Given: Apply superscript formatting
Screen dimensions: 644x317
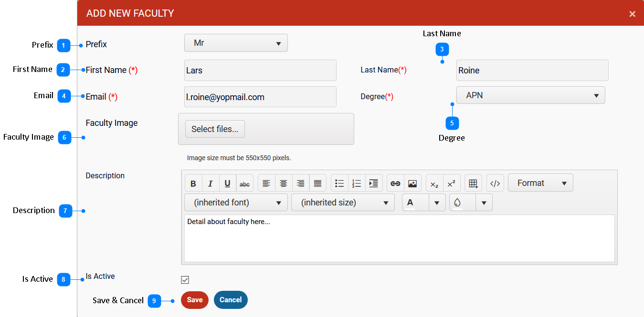Looking at the screenshot, I should point(451,184).
